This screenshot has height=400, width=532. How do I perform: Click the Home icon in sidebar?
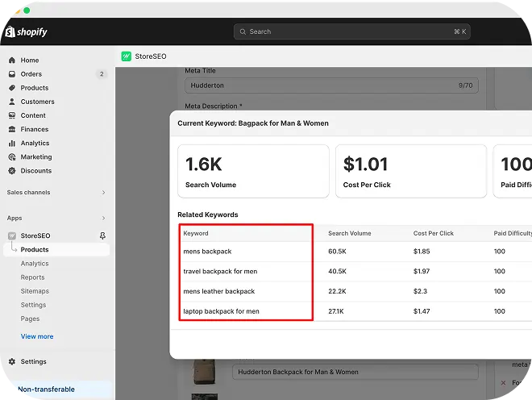12,60
